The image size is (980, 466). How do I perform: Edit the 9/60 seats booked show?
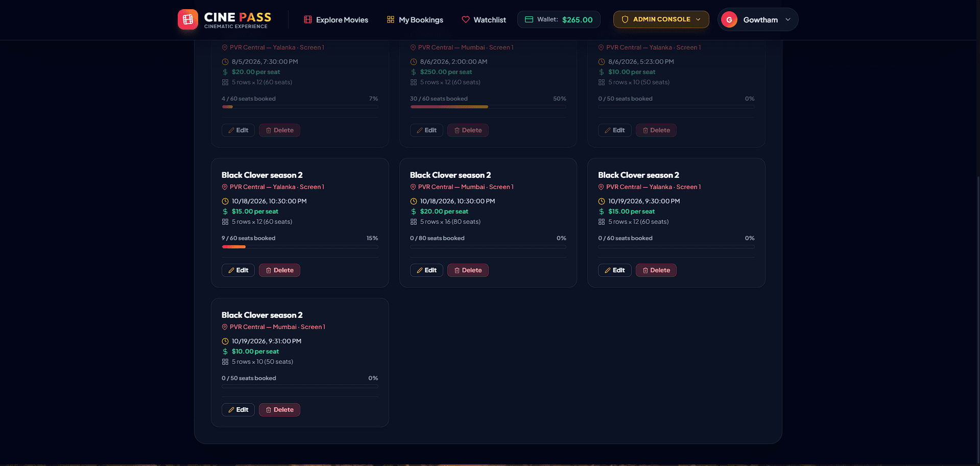[238, 270]
